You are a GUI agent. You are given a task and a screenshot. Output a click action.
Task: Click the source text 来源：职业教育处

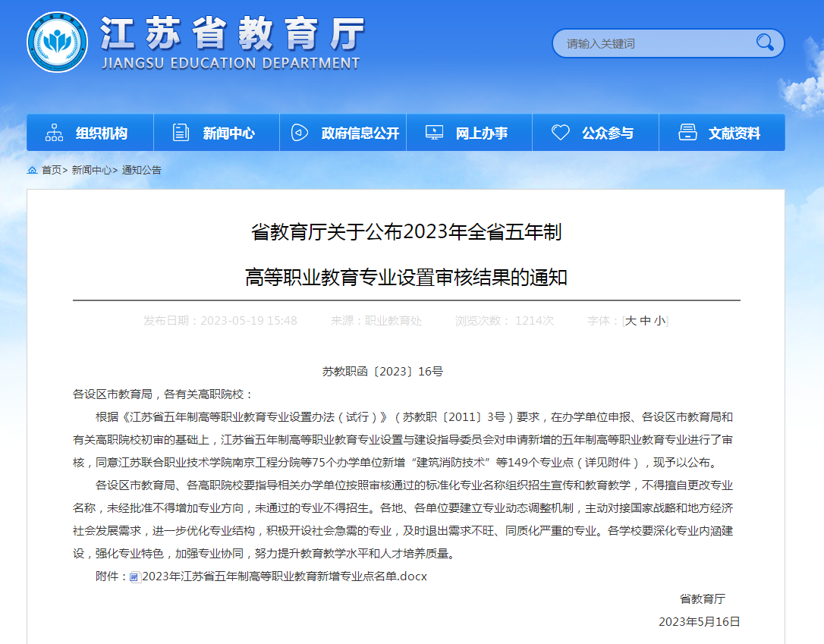(x=376, y=320)
